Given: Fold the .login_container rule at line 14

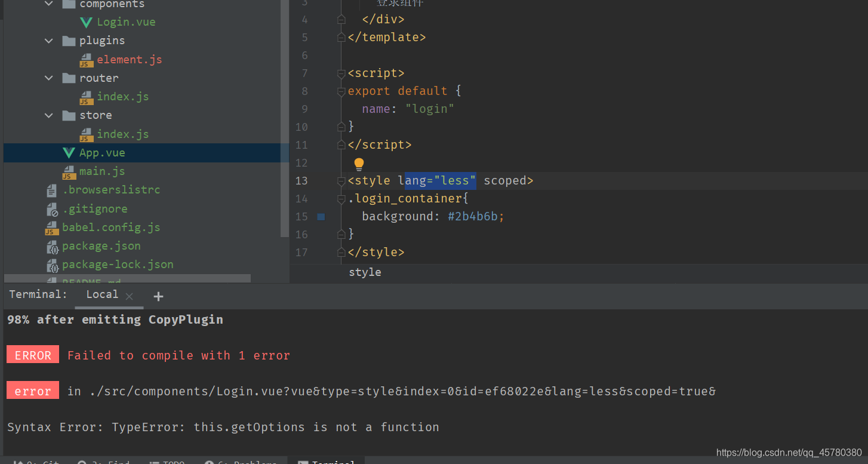Looking at the screenshot, I should coord(341,199).
